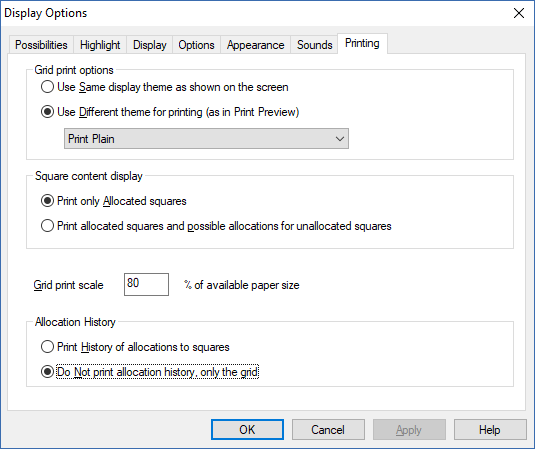The image size is (535, 449).
Task: Close the Display Options dialog
Action: pos(519,13)
